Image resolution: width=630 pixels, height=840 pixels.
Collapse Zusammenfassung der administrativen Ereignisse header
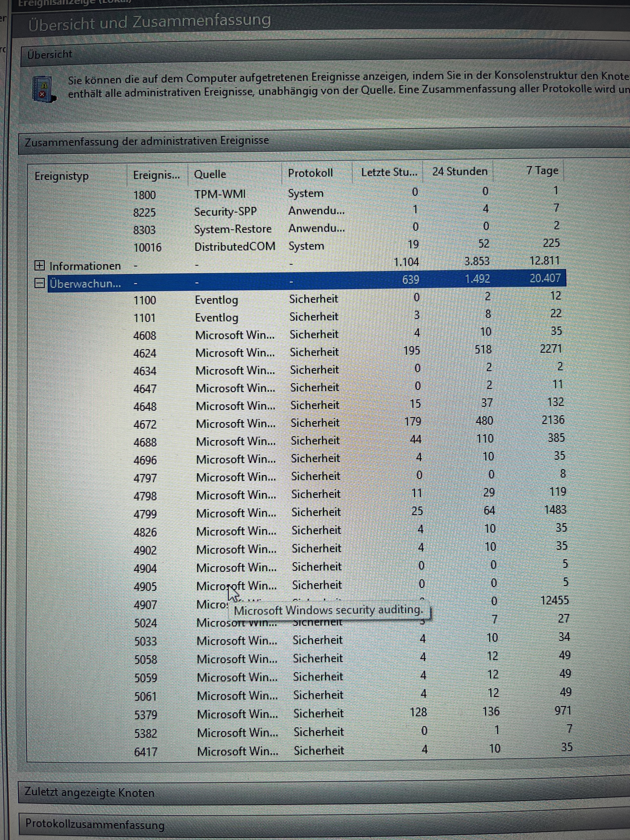[147, 141]
